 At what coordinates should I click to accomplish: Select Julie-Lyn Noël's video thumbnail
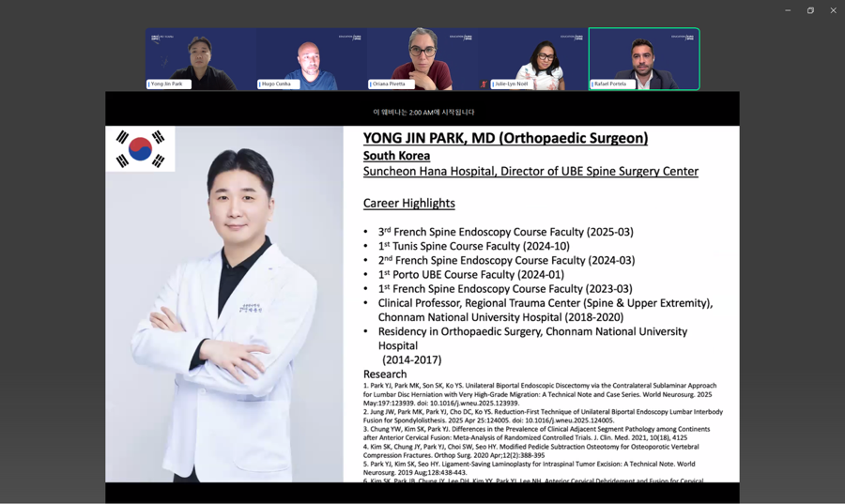(x=533, y=59)
